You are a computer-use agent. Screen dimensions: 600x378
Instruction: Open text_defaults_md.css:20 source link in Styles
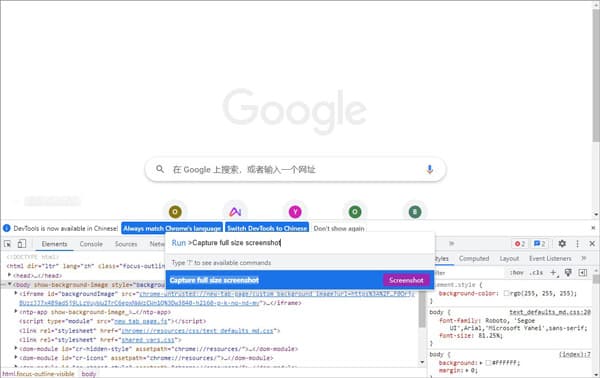pos(550,312)
